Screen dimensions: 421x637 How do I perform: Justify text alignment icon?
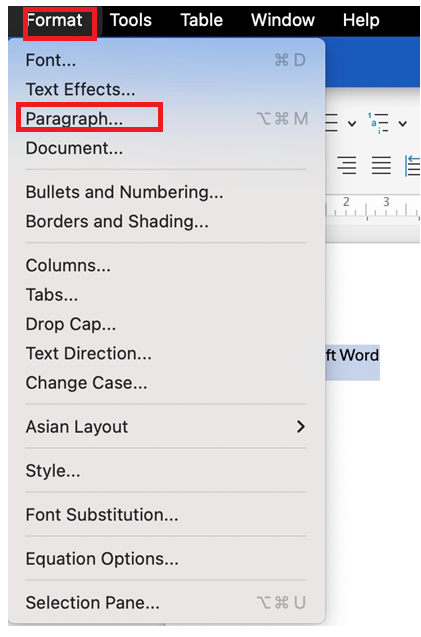[381, 165]
